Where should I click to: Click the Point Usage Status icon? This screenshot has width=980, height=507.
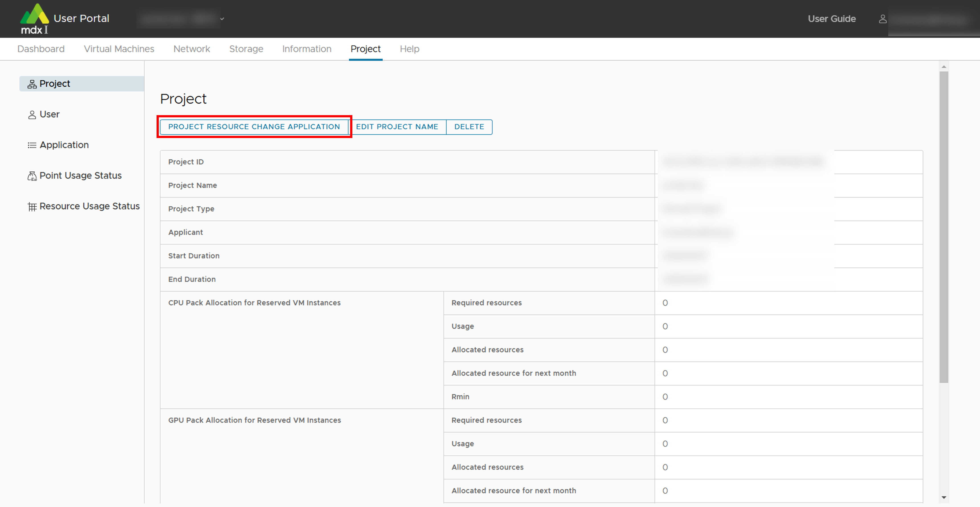click(x=32, y=176)
